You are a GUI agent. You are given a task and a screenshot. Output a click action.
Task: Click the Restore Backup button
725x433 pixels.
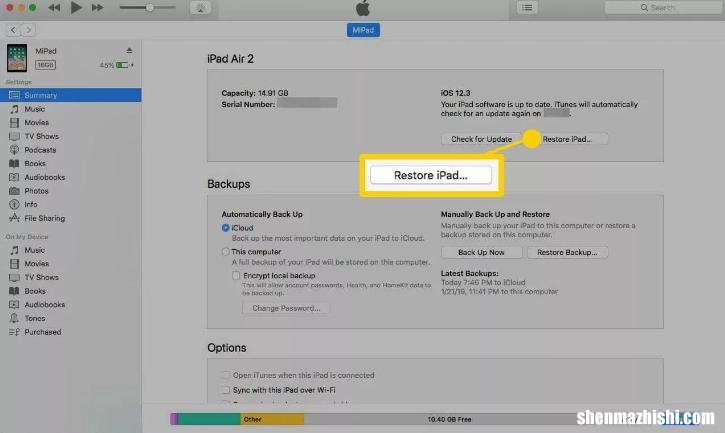pos(567,252)
